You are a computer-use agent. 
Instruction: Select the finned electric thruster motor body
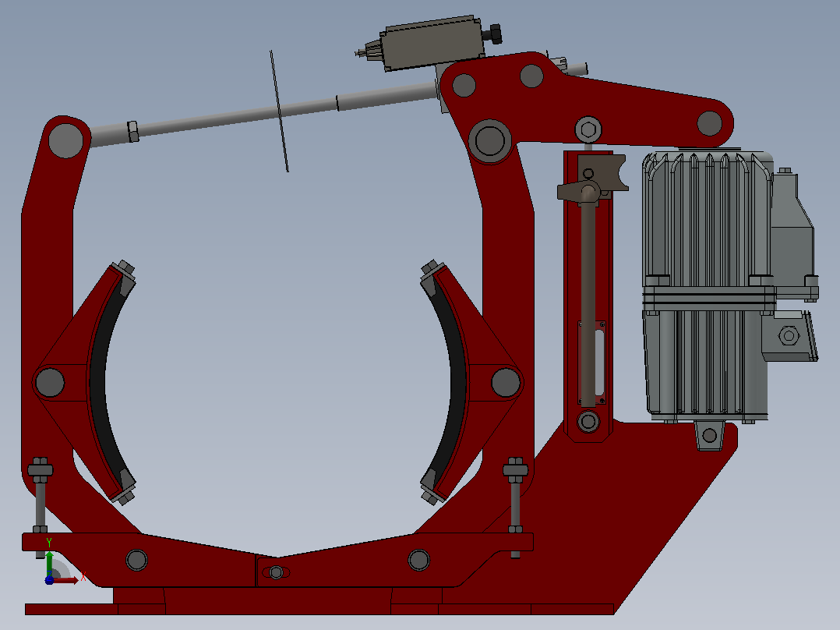[x=708, y=287]
